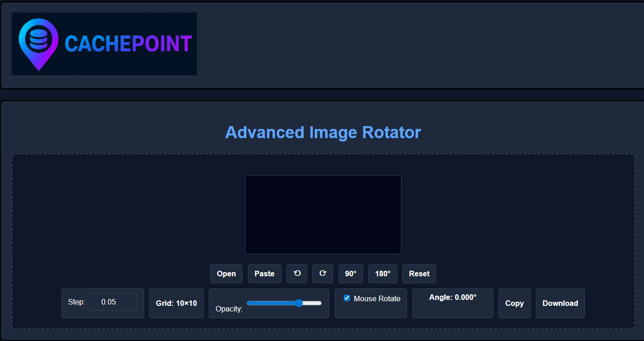Open an image file

pos(226,274)
